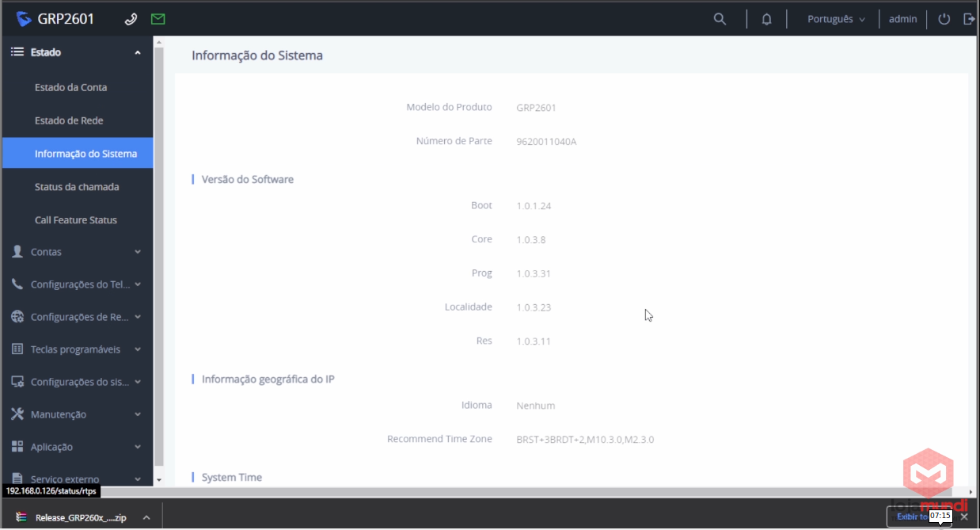980x530 pixels.
Task: Click the Informação do Sistema page title
Action: pos(257,55)
